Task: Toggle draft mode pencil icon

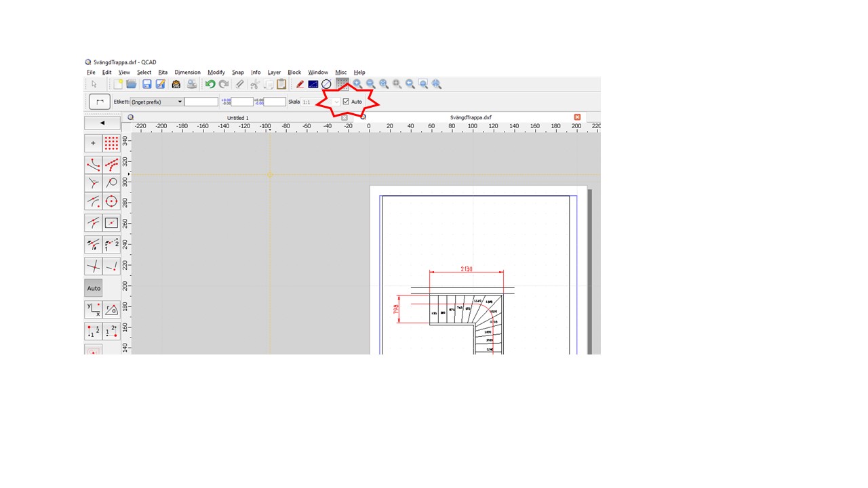Action: coord(300,84)
